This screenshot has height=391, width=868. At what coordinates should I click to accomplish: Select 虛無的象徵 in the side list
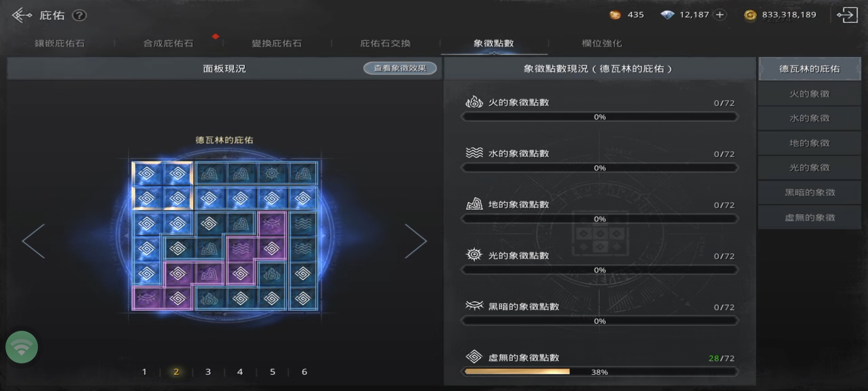click(809, 217)
